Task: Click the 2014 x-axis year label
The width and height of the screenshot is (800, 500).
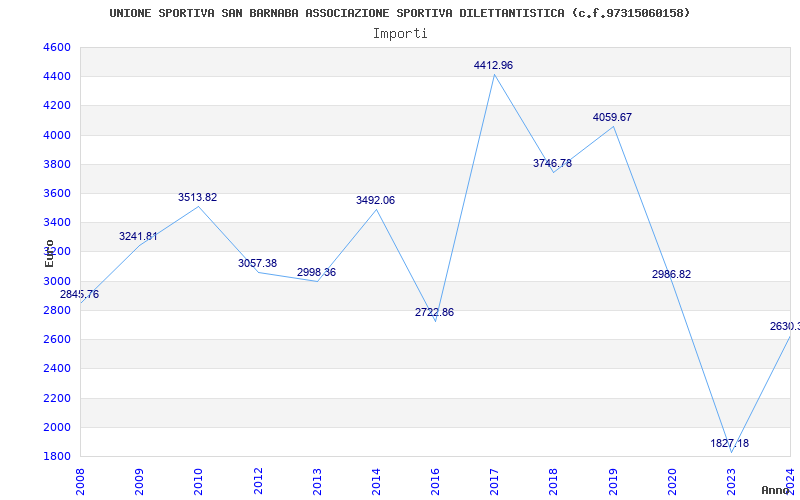Action: click(x=377, y=482)
